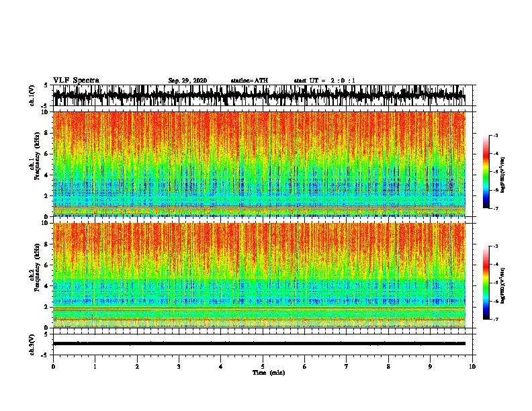The width and height of the screenshot is (532, 411).
Task: Click time axis tick label "3"
Action: [x=179, y=367]
